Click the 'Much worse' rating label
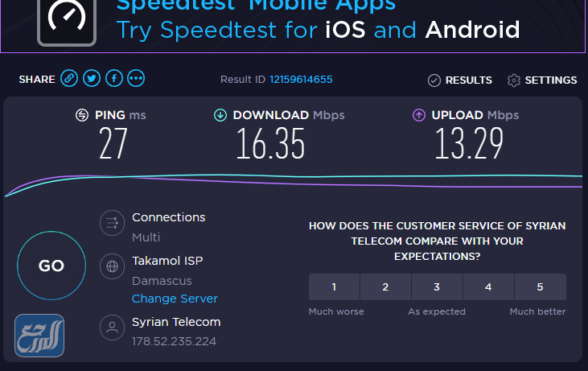The width and height of the screenshot is (588, 371). 336,311
